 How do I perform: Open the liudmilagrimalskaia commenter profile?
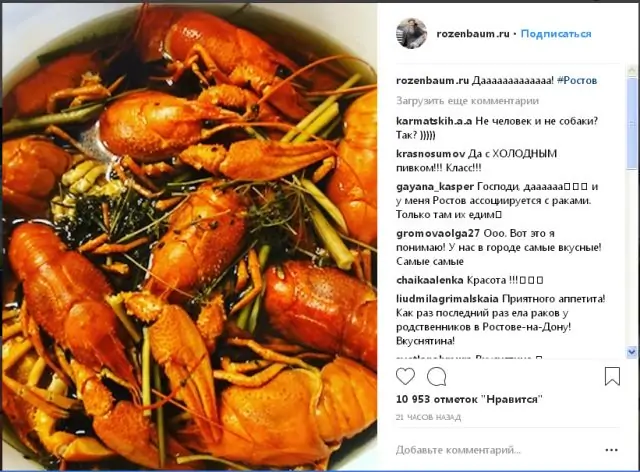[447, 299]
